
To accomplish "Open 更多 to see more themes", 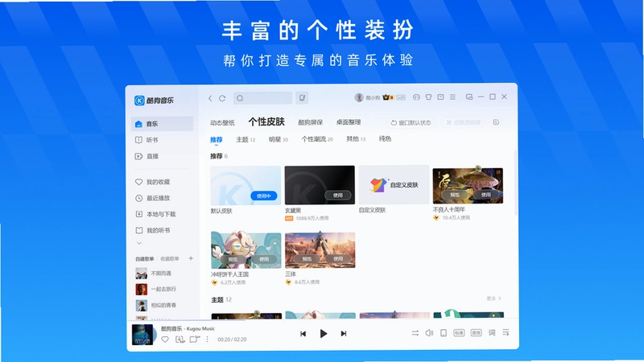I will (493, 298).
